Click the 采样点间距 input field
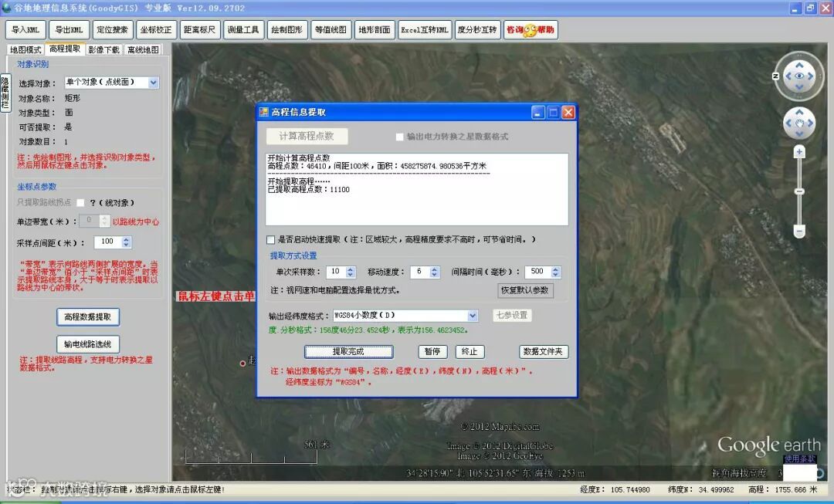Screen dimensions: 834x504 (108, 242)
